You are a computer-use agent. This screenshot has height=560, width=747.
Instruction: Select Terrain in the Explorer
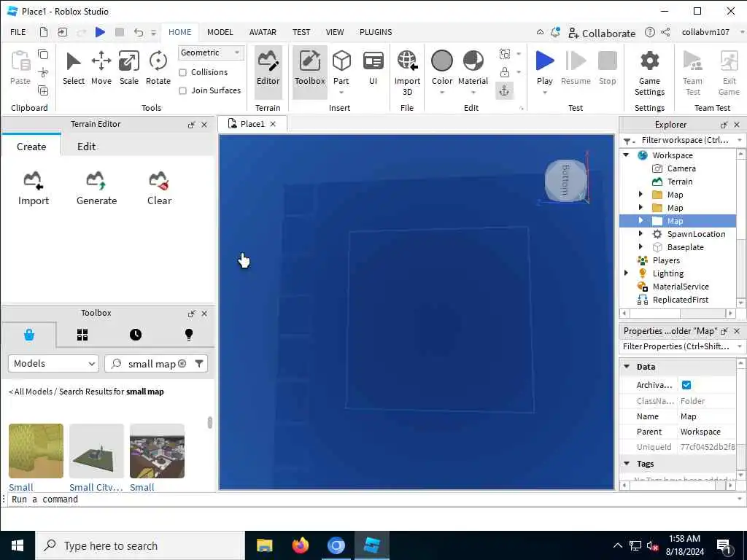[x=680, y=182]
